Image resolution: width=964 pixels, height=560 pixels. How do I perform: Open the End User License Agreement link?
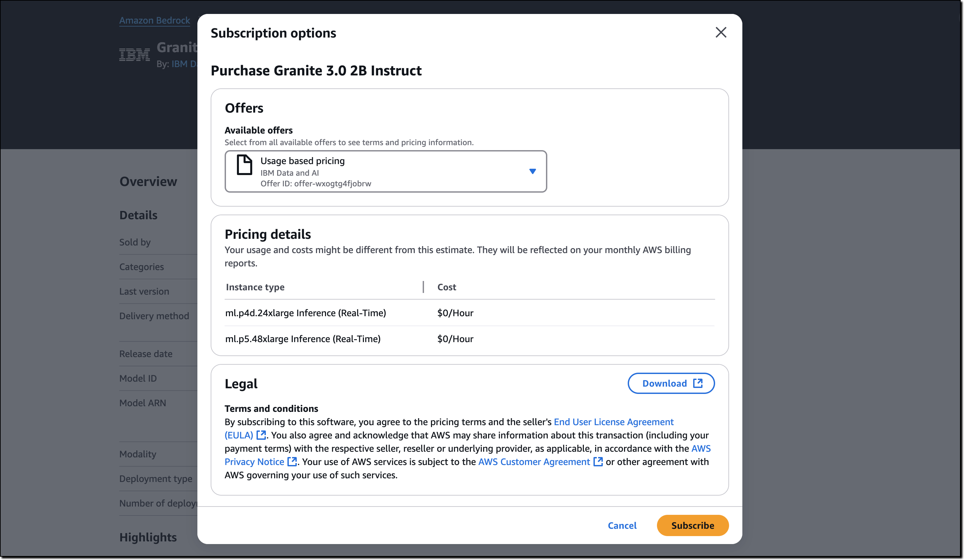pos(613,422)
